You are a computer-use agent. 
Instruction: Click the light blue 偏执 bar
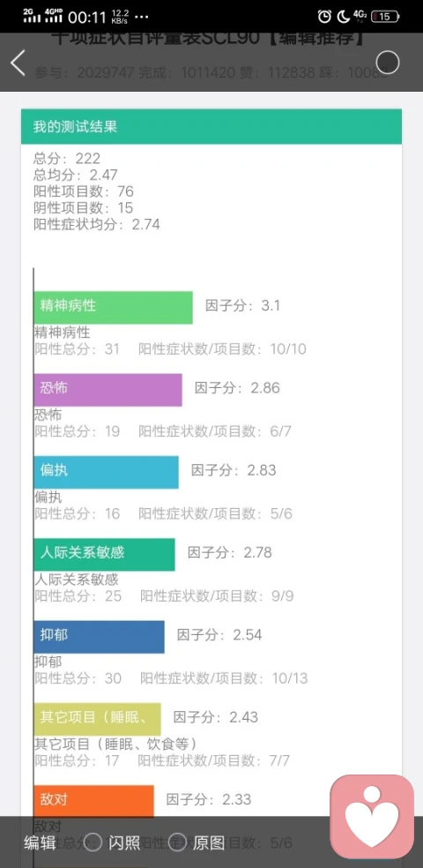click(106, 472)
